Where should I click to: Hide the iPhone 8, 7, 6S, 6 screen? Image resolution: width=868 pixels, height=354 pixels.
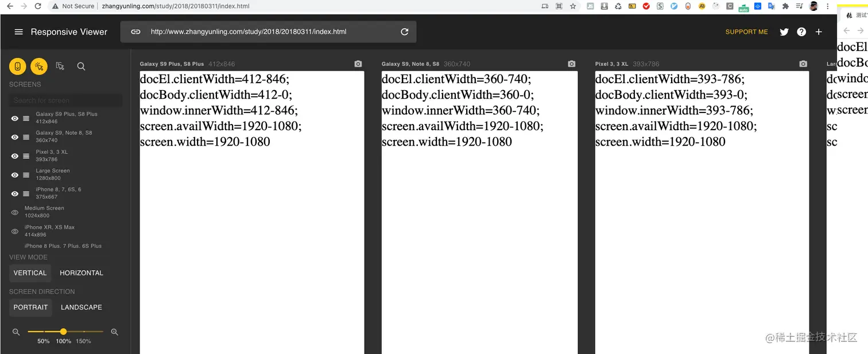pyautogui.click(x=15, y=193)
